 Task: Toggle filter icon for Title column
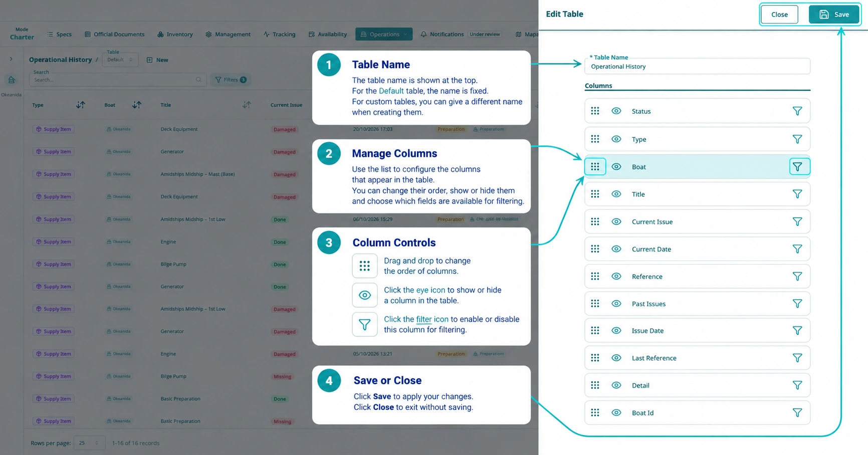pyautogui.click(x=797, y=194)
